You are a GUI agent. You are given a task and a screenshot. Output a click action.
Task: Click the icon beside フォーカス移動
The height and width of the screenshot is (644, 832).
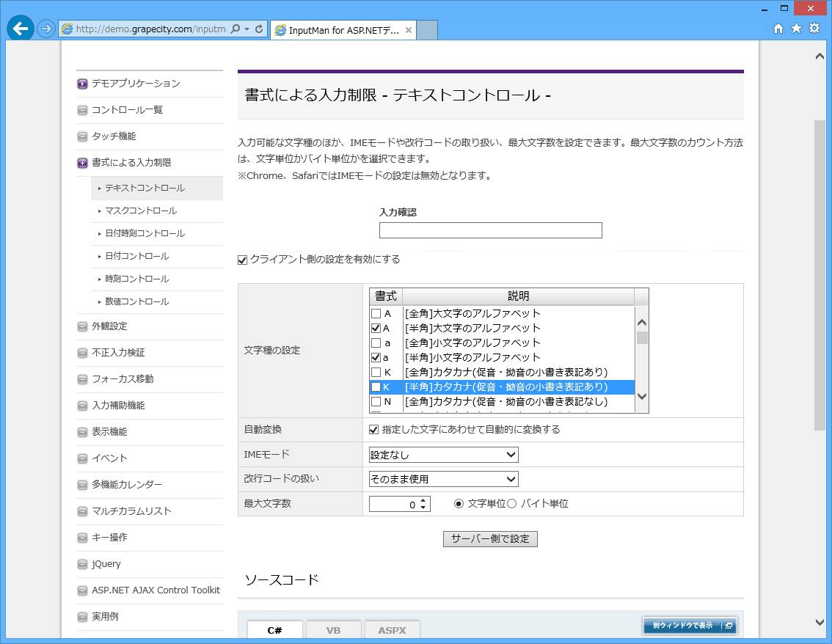click(x=82, y=379)
